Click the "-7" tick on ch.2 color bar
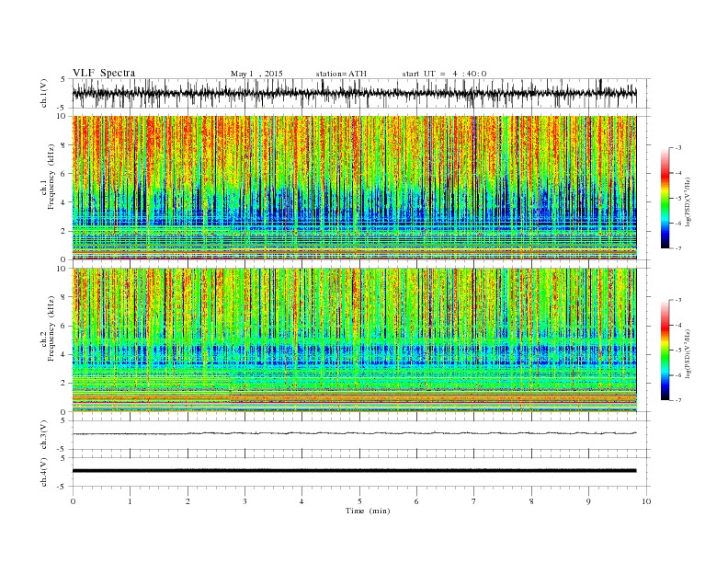This screenshot has width=728, height=563. 677,400
